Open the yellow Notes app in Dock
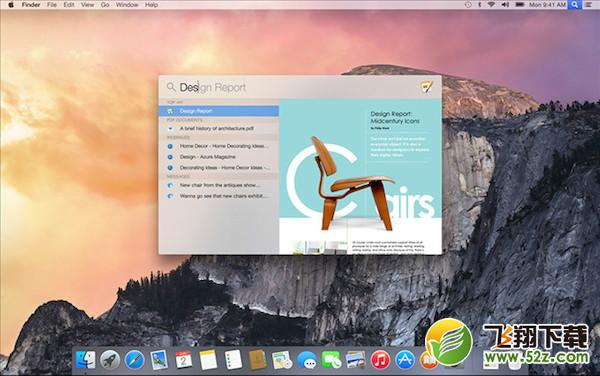Image resolution: width=600 pixels, height=376 pixels. click(208, 360)
